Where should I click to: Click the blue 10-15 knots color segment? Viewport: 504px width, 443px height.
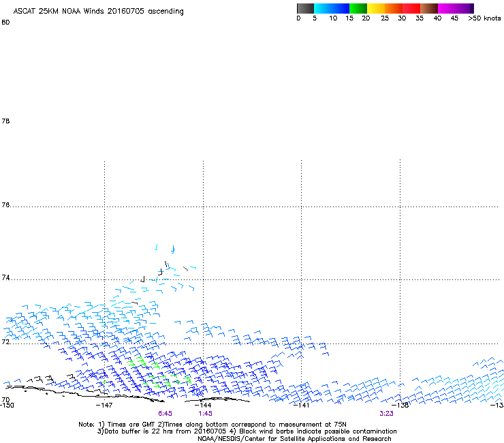click(x=341, y=8)
